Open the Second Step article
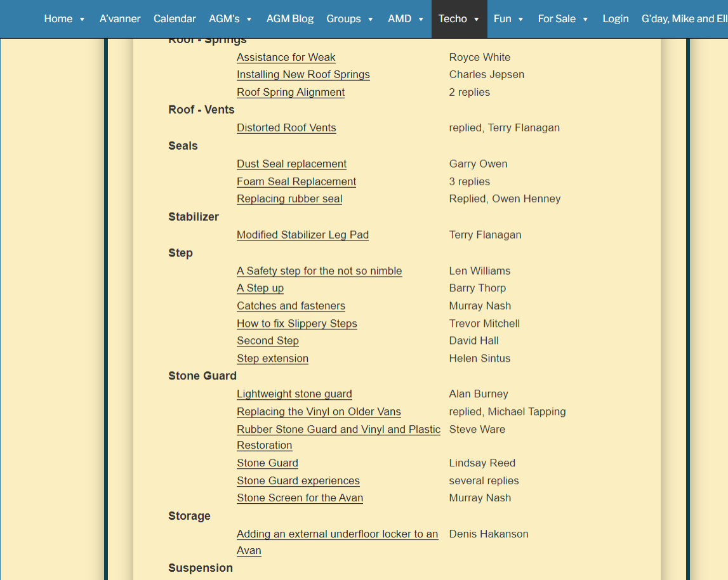Screen dimensions: 728x580 (x=268, y=341)
